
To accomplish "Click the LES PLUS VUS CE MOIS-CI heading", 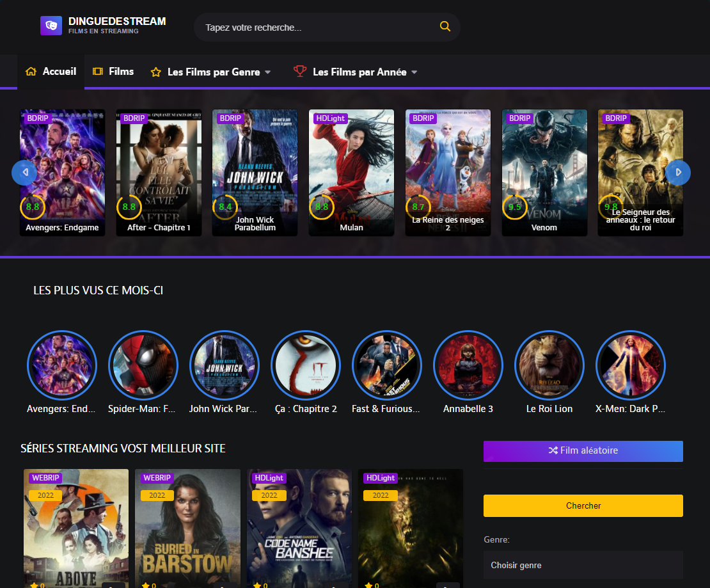I will pos(99,290).
